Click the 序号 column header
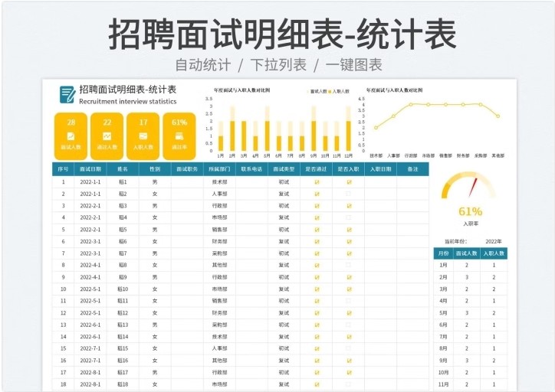555x392 pixels. (x=64, y=169)
